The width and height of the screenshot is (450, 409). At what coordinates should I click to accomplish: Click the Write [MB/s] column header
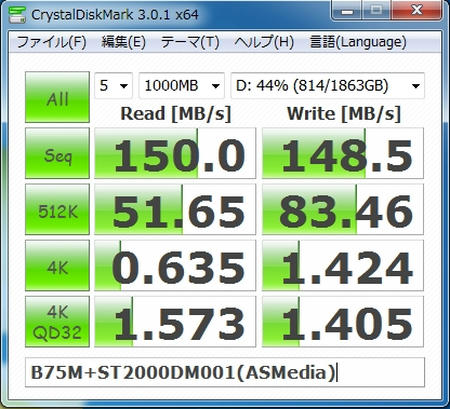[344, 114]
